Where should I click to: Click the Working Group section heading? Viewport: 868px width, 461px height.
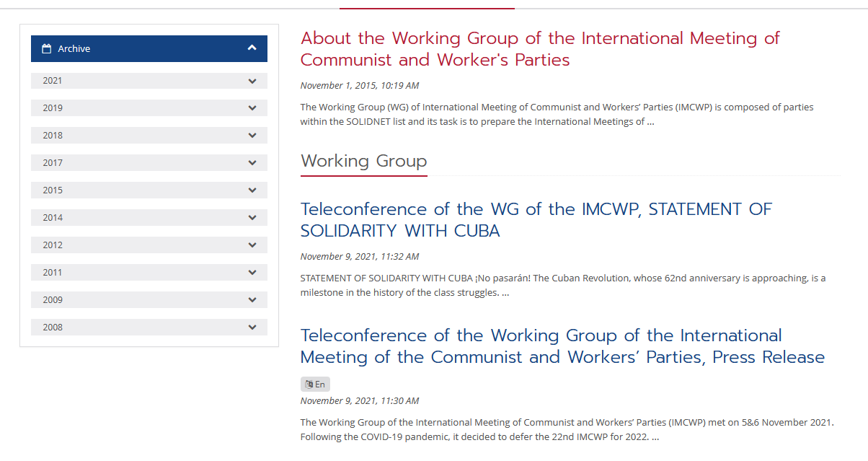[363, 161]
